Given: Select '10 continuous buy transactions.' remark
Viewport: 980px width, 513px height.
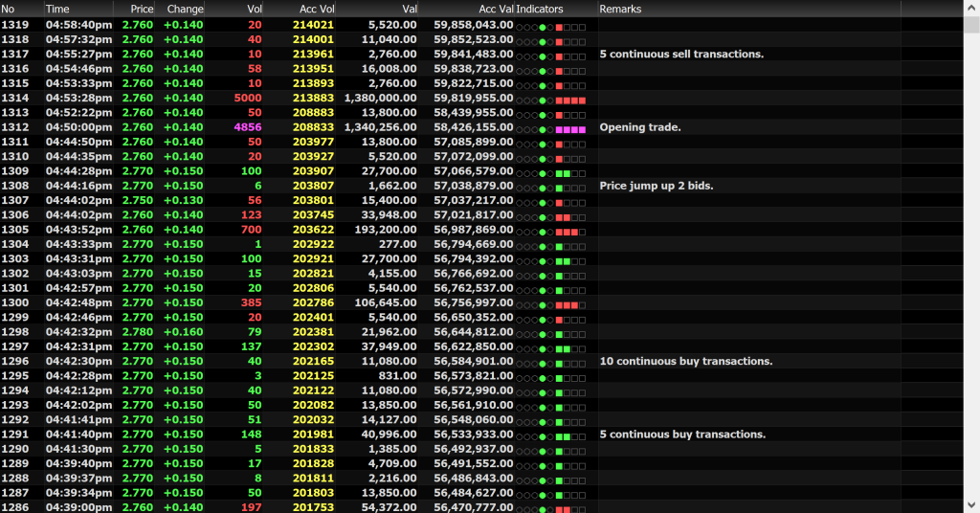Looking at the screenshot, I should point(685,362).
